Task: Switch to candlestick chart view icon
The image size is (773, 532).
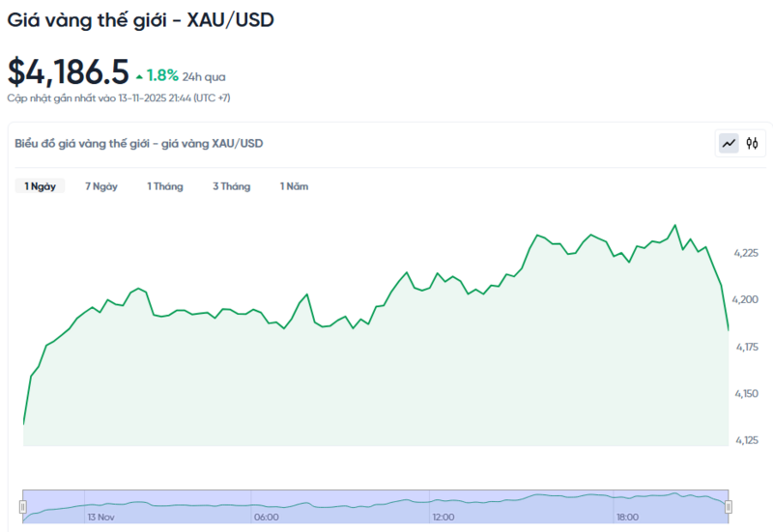Action: [x=753, y=144]
